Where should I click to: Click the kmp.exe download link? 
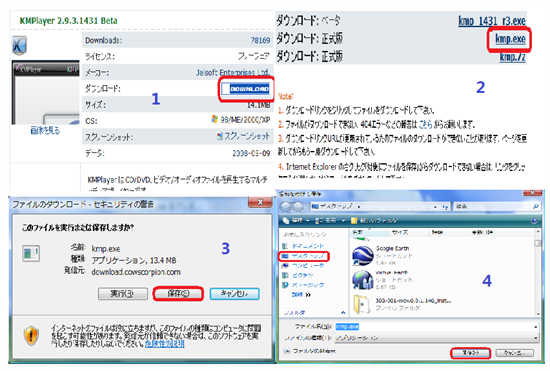tap(510, 39)
